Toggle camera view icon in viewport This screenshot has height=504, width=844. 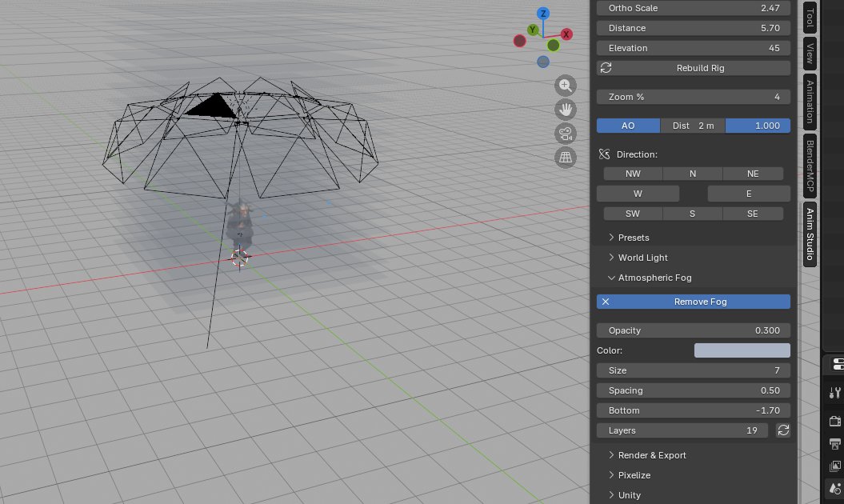click(x=565, y=134)
